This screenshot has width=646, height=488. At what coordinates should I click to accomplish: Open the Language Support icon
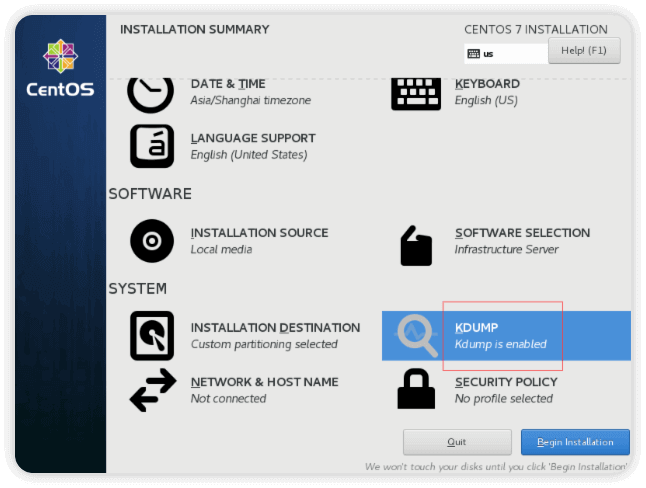tap(152, 146)
